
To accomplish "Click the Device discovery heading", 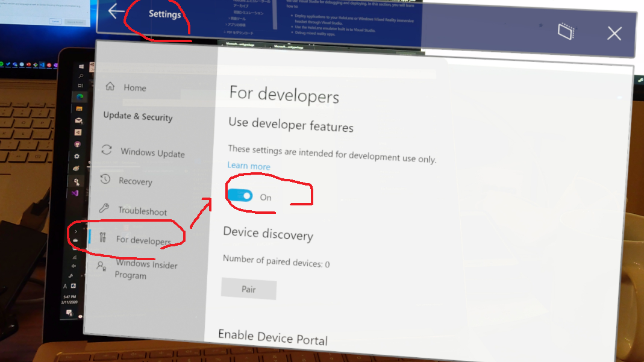I will click(x=268, y=234).
